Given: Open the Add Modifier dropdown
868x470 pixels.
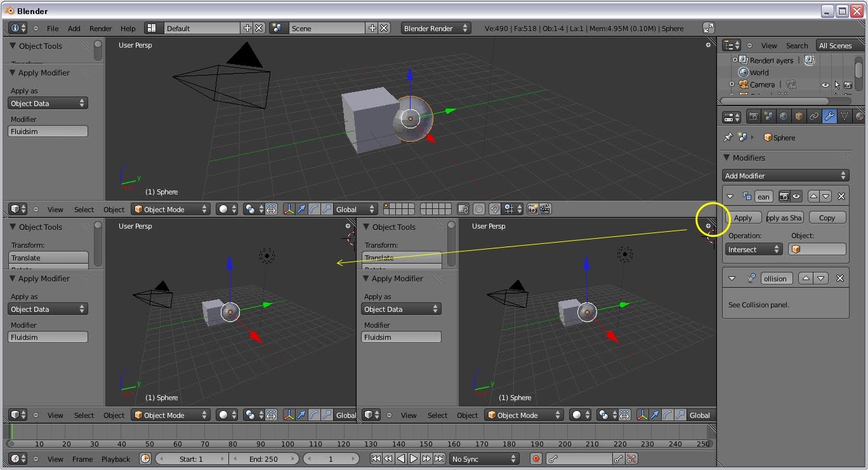Looking at the screenshot, I should (x=786, y=175).
